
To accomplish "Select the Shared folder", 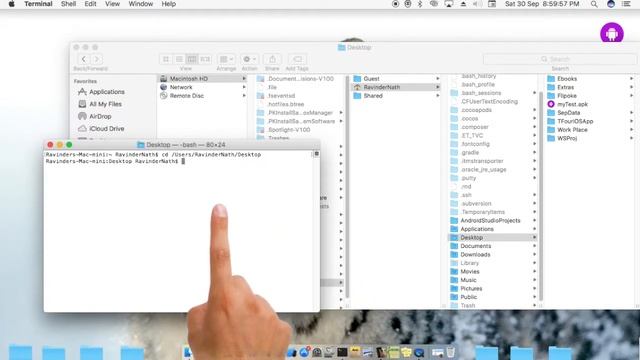I will (396, 96).
